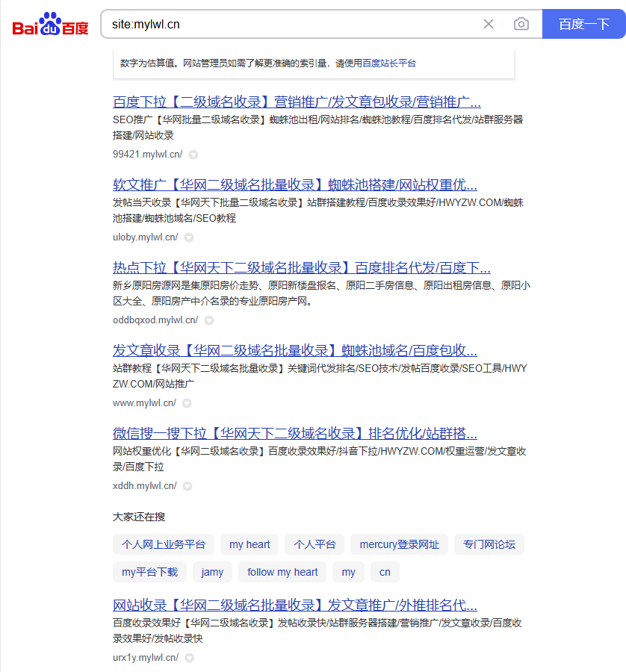Click the URL text urx1y.mylwl.cn/
This screenshot has width=626, height=672.
(x=146, y=657)
